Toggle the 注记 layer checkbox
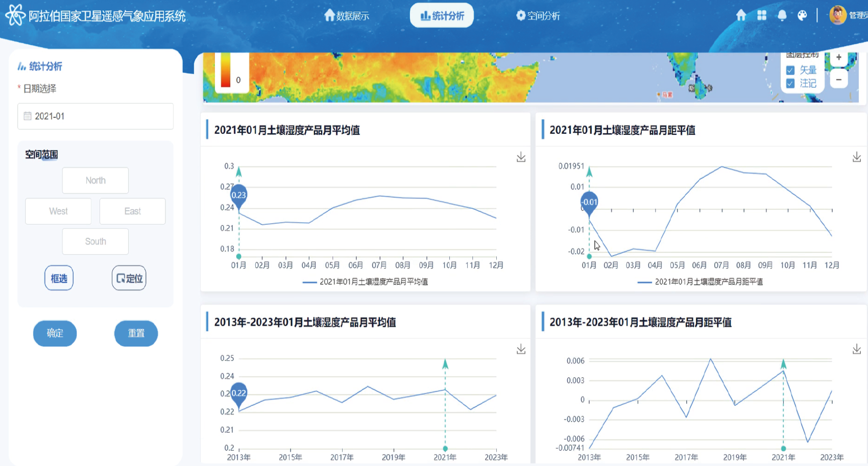868x466 pixels. (790, 83)
